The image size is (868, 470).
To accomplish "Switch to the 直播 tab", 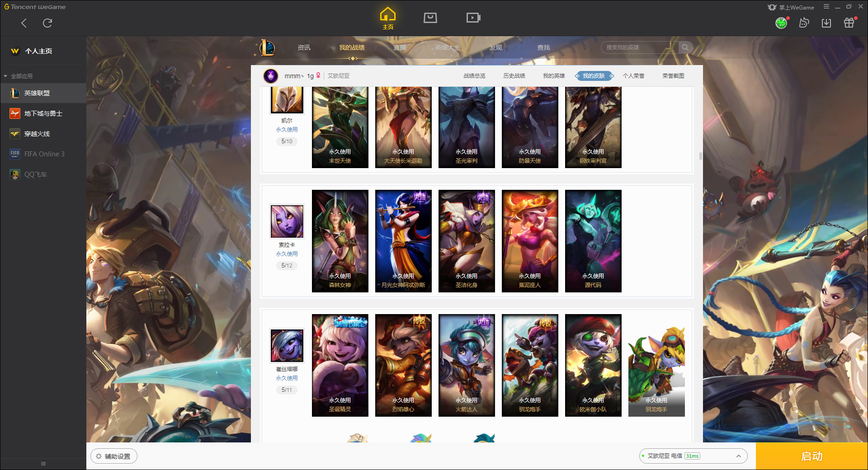I will click(400, 47).
